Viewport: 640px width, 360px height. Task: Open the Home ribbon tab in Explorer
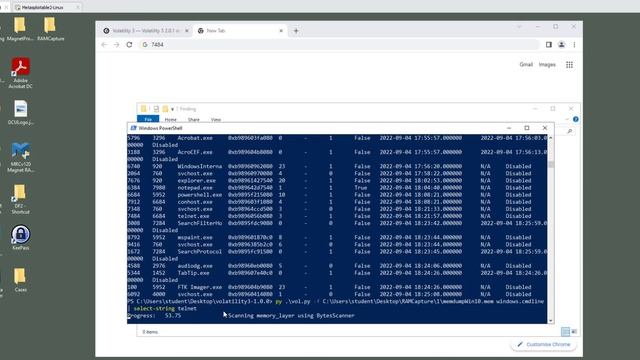pos(171,120)
